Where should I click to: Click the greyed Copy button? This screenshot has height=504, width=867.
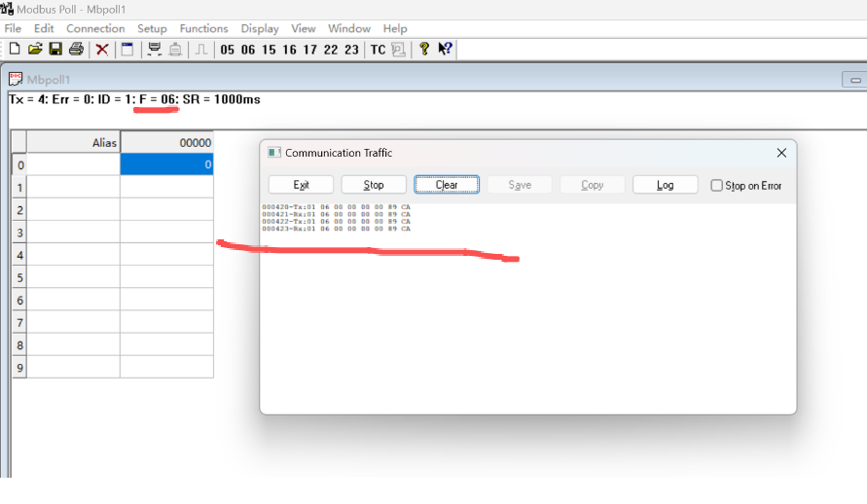593,185
